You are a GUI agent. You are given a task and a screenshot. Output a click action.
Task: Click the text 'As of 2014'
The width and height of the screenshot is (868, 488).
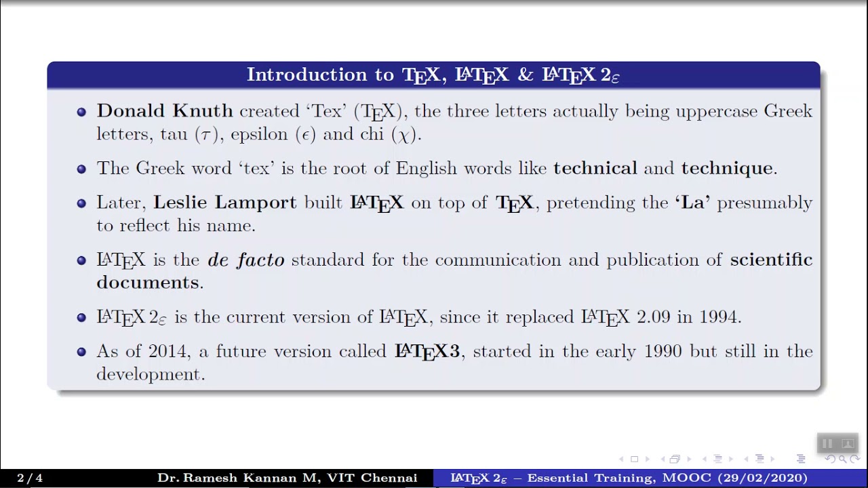(144, 351)
